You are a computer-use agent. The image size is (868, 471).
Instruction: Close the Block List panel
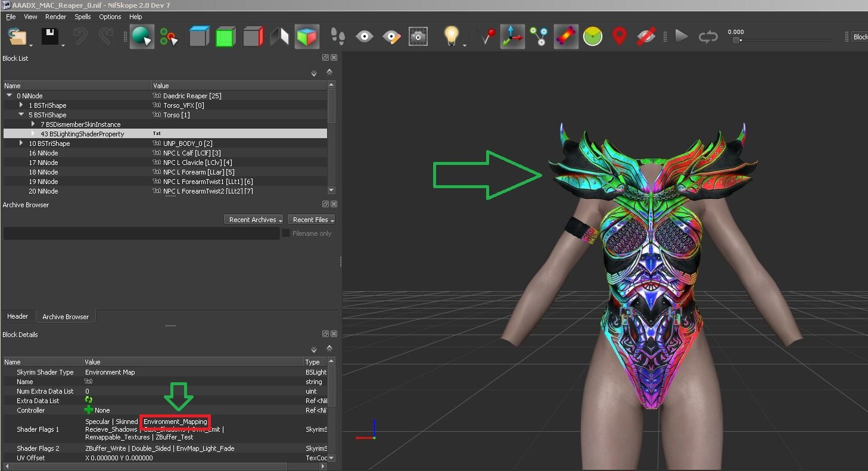[x=334, y=58]
